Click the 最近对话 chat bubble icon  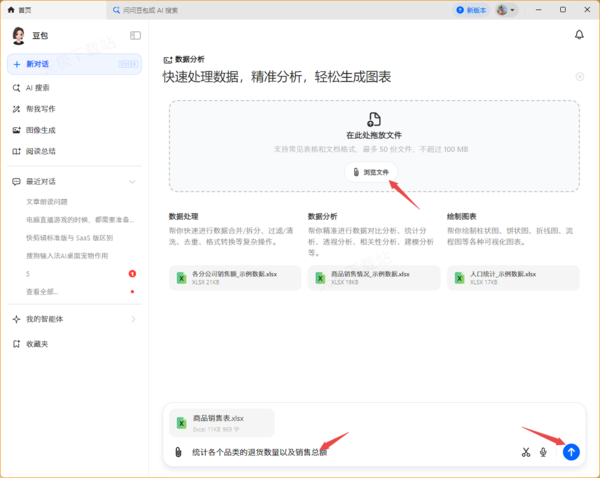tap(16, 181)
